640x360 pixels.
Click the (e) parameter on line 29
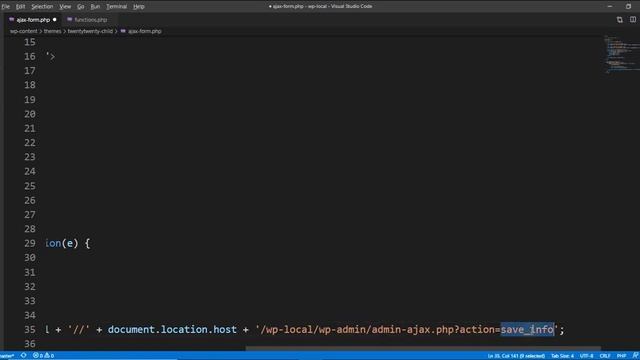click(70, 243)
